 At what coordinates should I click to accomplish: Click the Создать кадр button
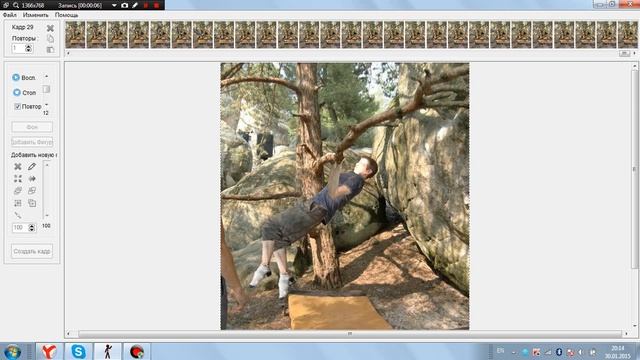[32, 251]
